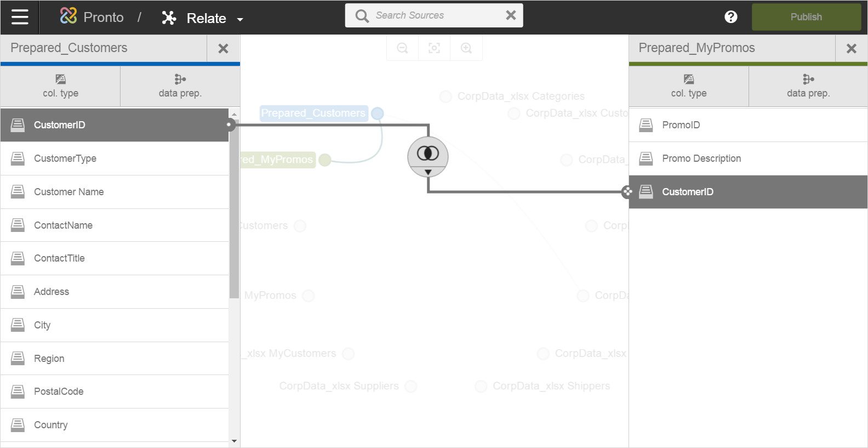Click the zoom in magnifier icon
Image resolution: width=868 pixels, height=448 pixels.
[466, 48]
